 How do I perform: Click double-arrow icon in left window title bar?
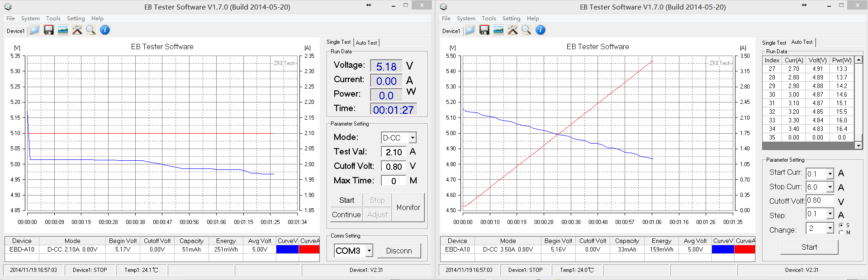click(x=369, y=5)
